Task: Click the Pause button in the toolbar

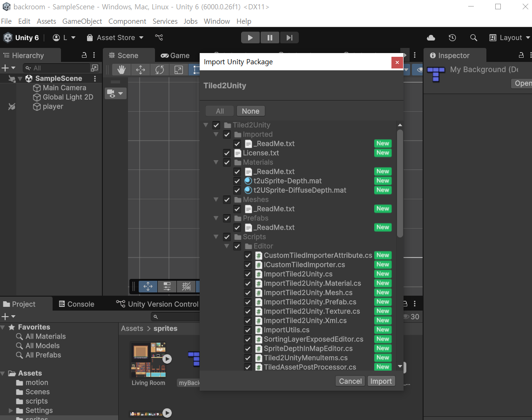Action: point(270,38)
